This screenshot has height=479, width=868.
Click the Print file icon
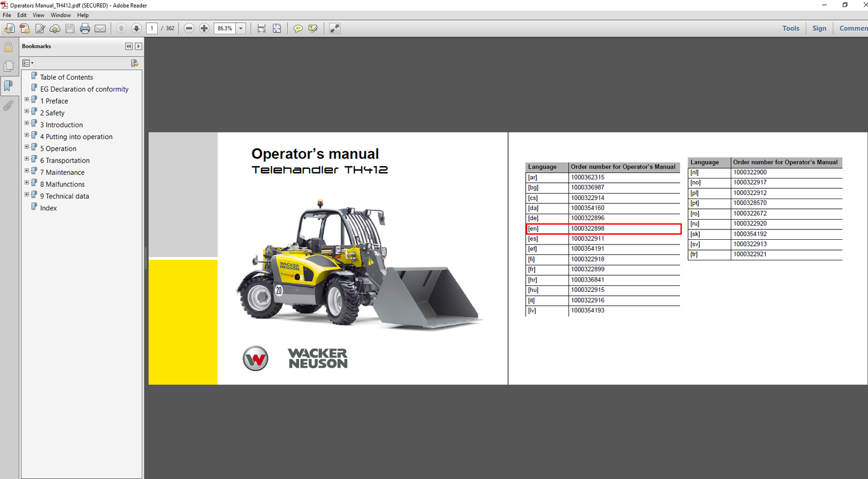click(x=85, y=29)
